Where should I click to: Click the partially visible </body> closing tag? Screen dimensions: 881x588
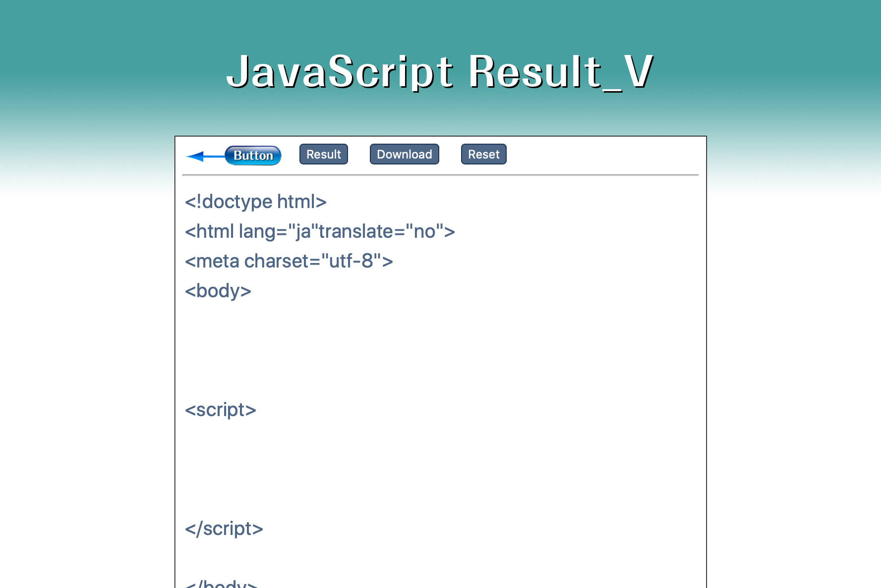[221, 585]
